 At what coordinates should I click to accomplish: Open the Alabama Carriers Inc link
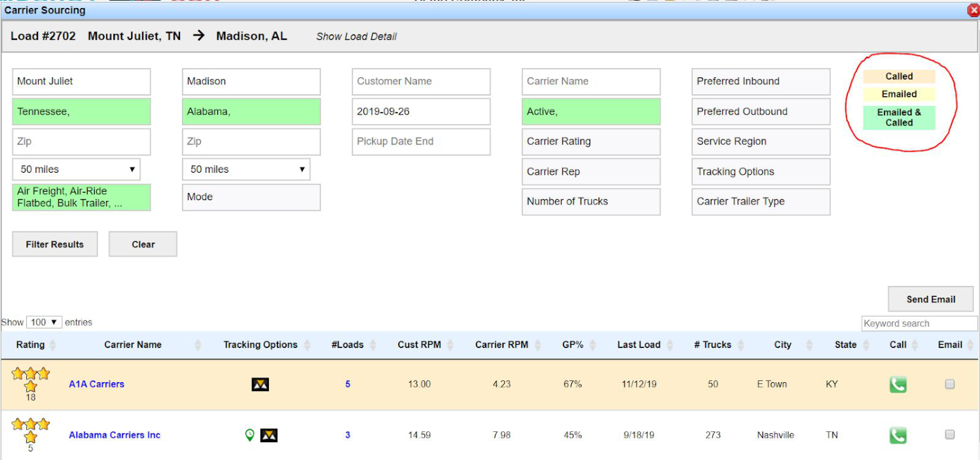coord(115,435)
